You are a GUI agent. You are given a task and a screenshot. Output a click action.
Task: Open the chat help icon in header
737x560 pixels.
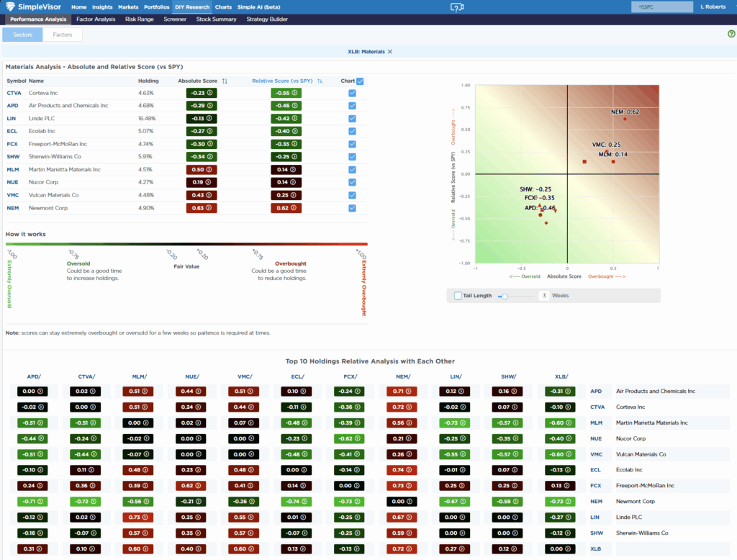[456, 7]
